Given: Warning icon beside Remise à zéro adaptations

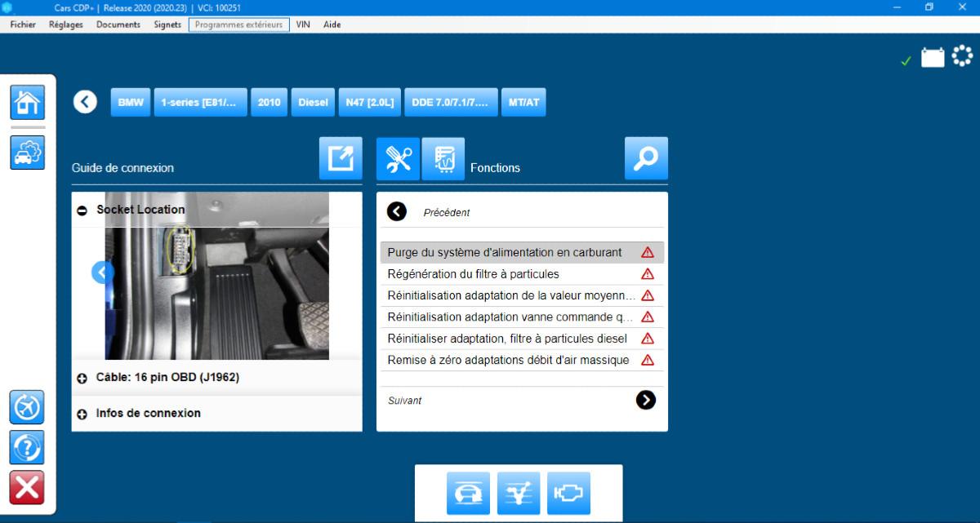Looking at the screenshot, I should 648,360.
